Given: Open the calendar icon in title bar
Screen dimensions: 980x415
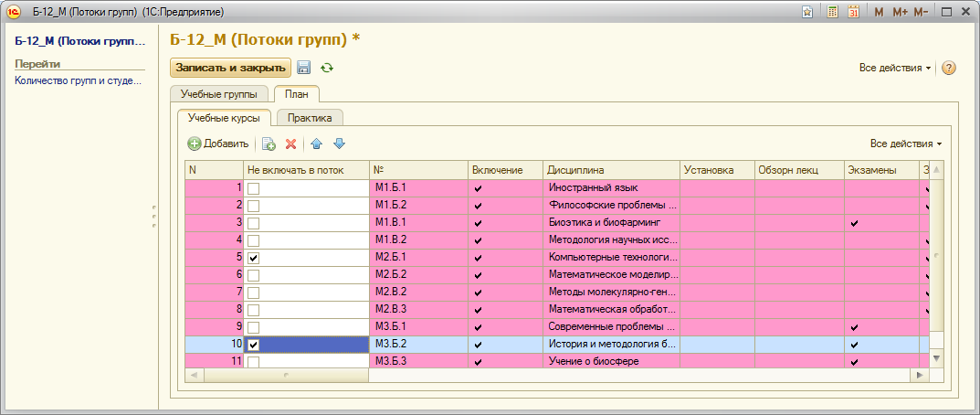Looking at the screenshot, I should pos(854,12).
